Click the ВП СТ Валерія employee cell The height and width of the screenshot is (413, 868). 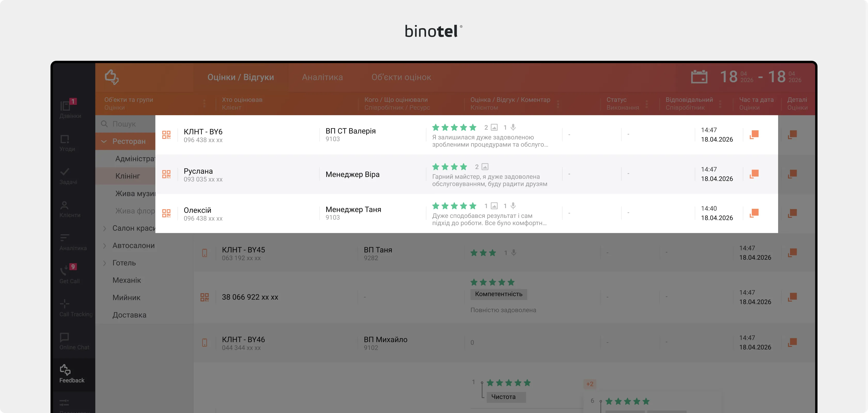pyautogui.click(x=351, y=134)
